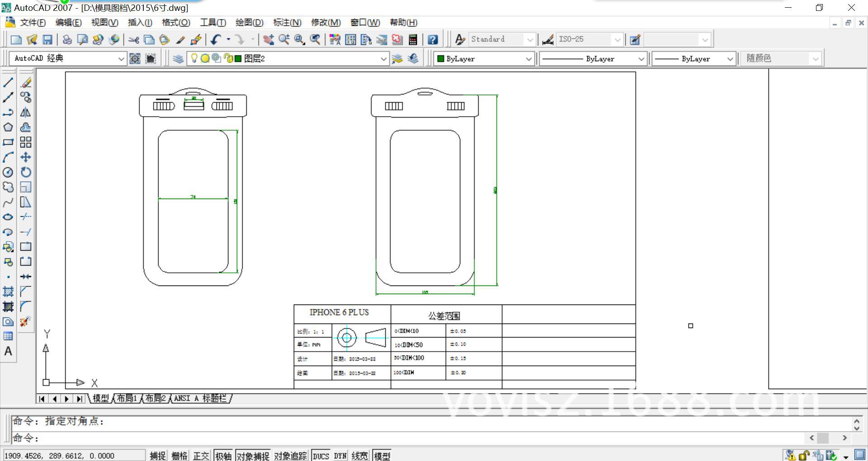868x461 pixels.
Task: Open the 绘图(D) menu
Action: [x=250, y=23]
